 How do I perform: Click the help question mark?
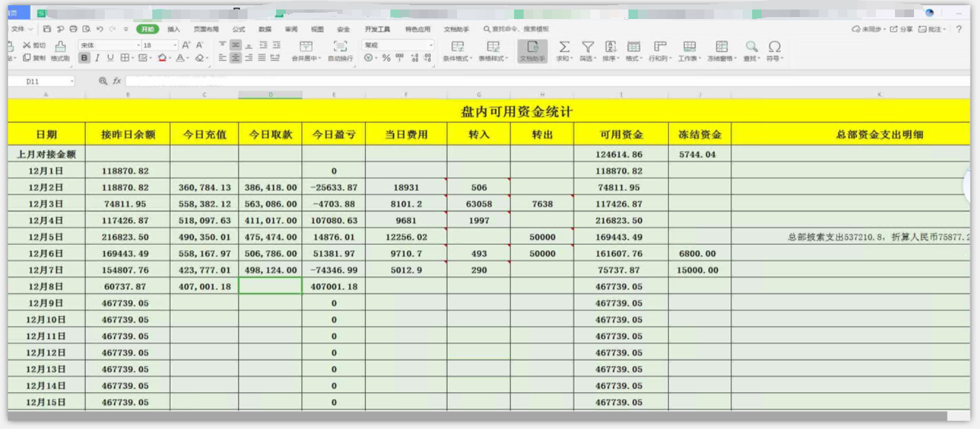(959, 29)
